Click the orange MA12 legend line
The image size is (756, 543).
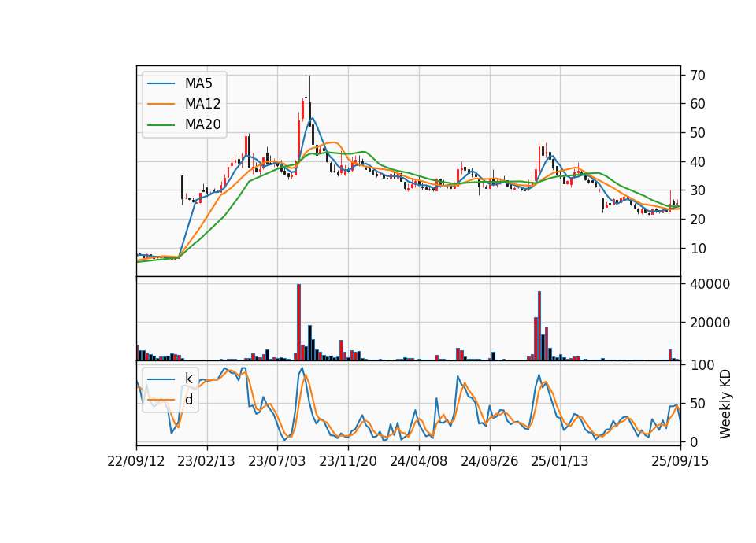161,104
